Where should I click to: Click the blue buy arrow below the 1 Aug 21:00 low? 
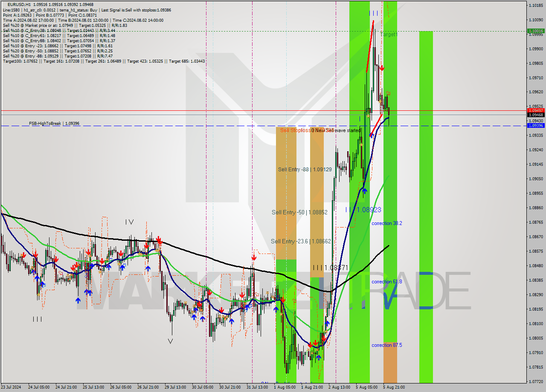click(319, 357)
